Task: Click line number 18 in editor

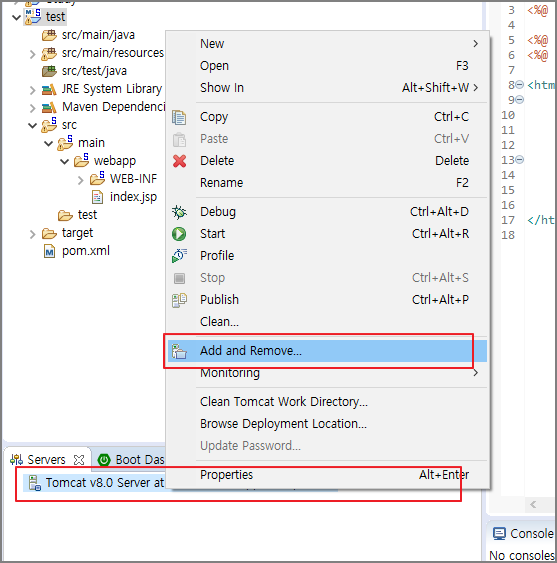Action: pos(508,235)
